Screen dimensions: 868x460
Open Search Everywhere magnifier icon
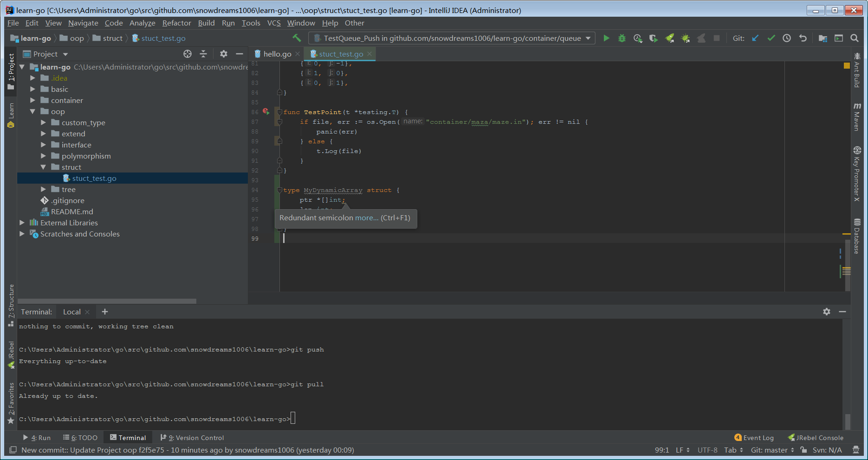coord(855,38)
